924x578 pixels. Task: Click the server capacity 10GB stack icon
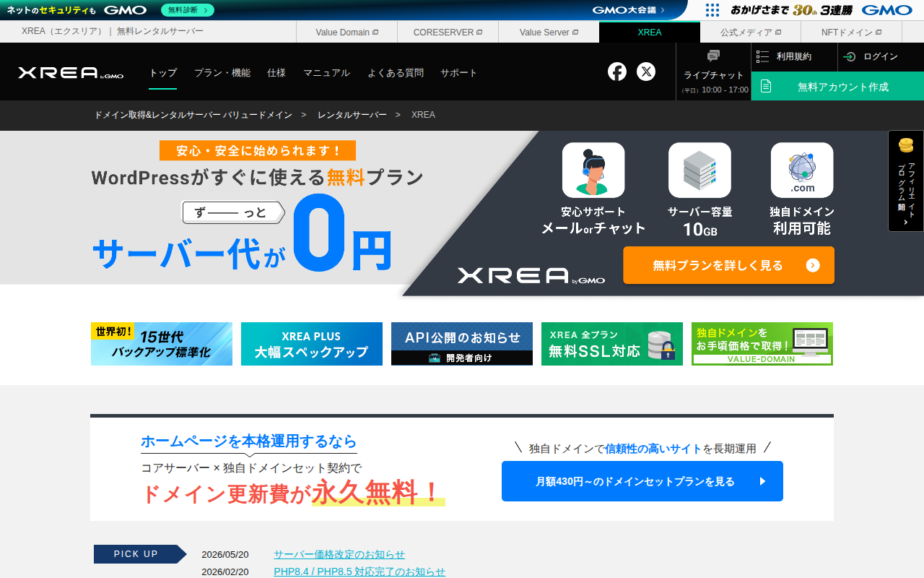[699, 171]
